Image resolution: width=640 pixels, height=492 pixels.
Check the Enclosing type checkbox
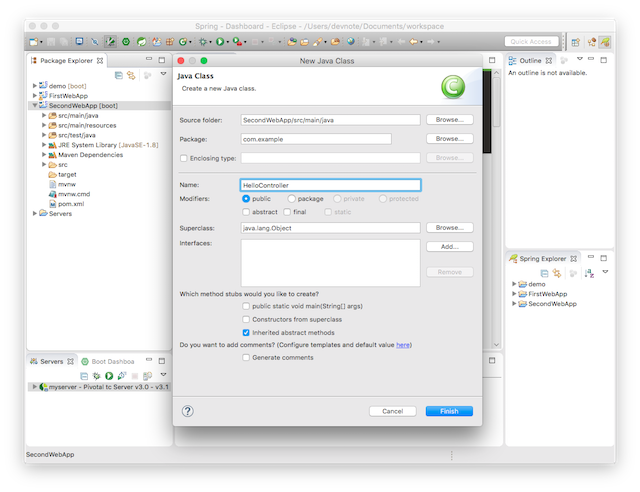[x=184, y=158]
